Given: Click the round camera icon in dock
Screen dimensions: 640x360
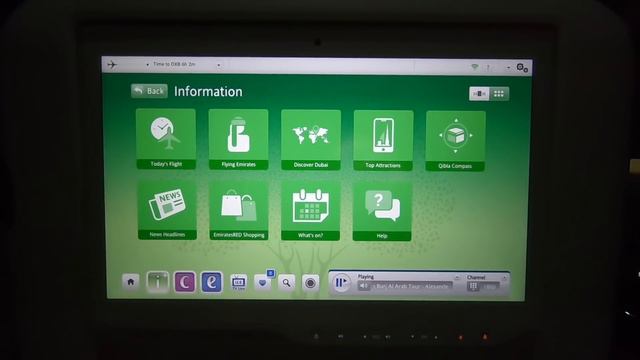Looking at the screenshot, I should [x=310, y=283].
